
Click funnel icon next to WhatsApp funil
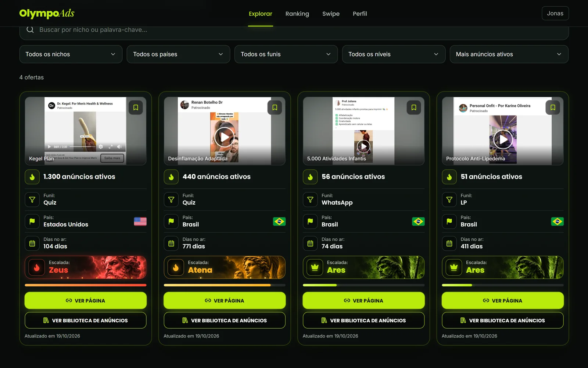coord(310,199)
